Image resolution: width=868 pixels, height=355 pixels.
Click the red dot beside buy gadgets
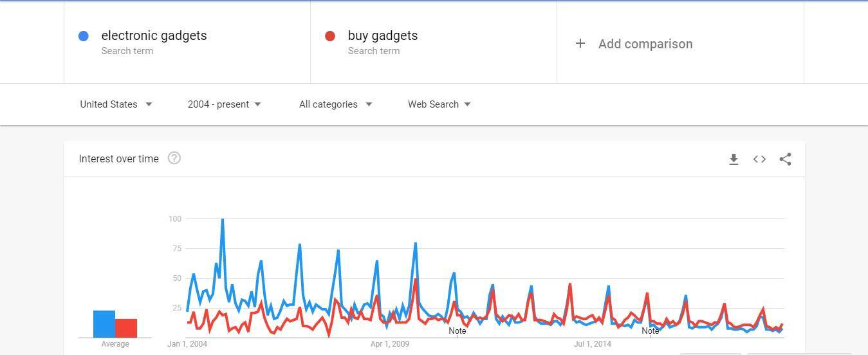(x=330, y=36)
